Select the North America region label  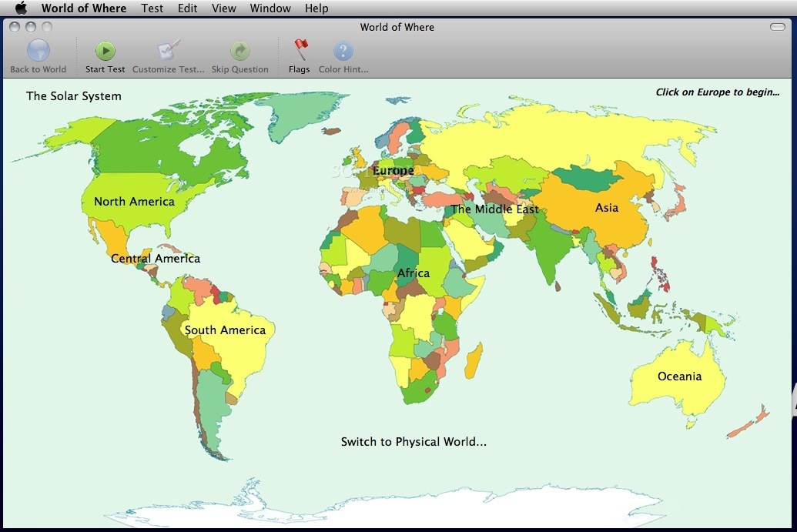134,201
